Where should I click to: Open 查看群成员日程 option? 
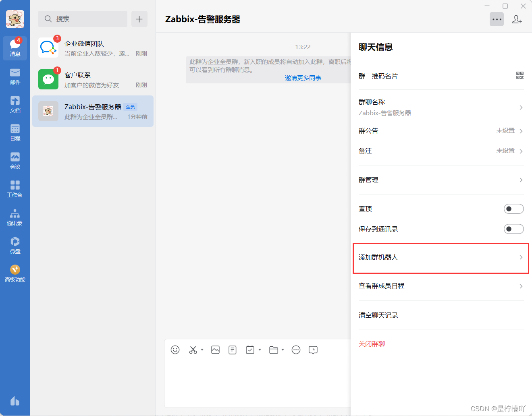(x=441, y=286)
